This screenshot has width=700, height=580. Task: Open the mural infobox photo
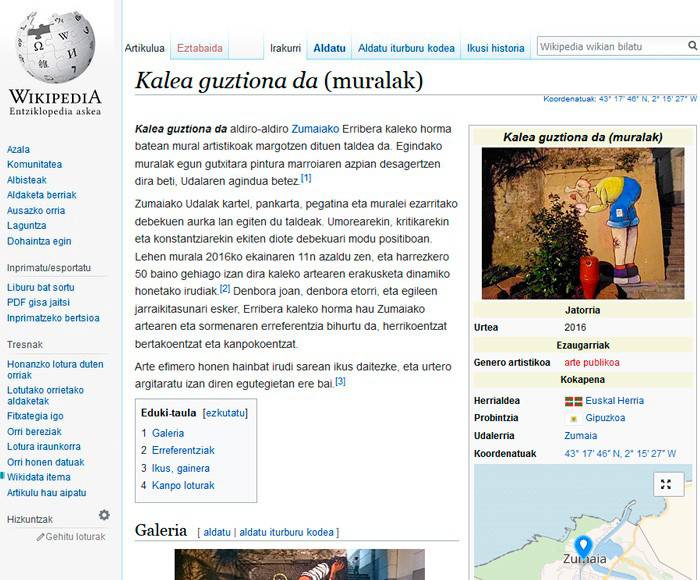583,223
